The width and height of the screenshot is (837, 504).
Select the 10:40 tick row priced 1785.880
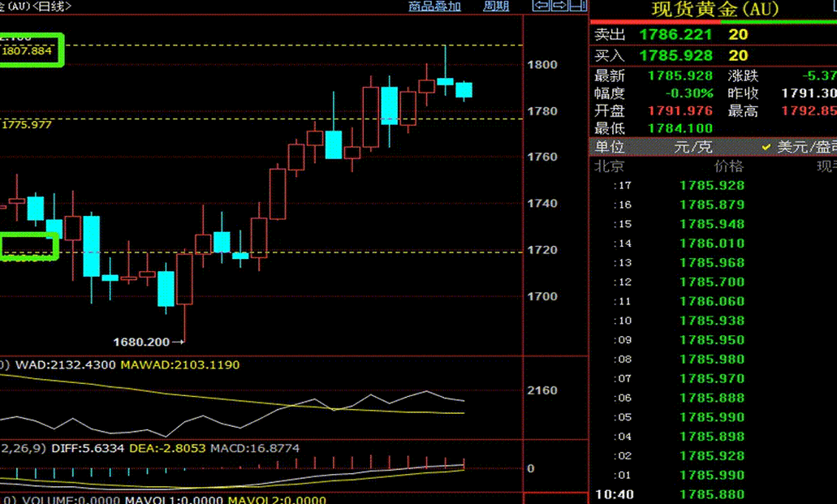click(711, 494)
